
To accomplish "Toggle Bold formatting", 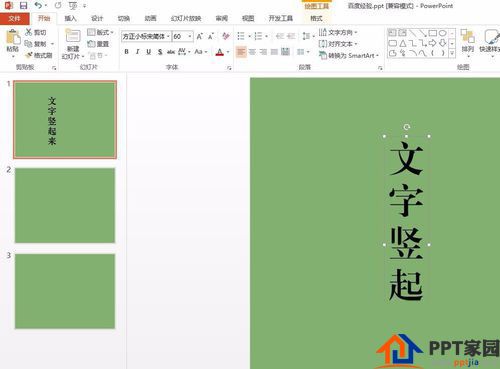I will click(126, 52).
